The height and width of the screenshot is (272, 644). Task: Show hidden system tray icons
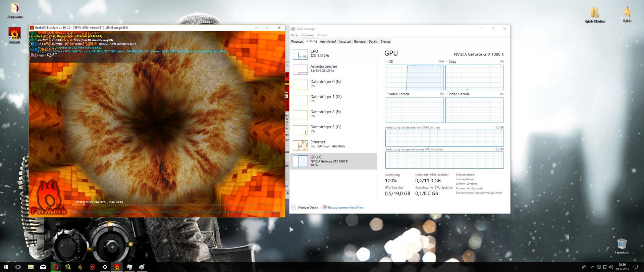[593, 267]
